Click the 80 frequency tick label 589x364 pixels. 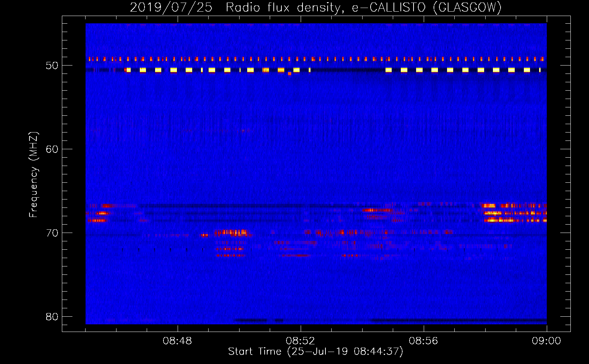coord(52,317)
